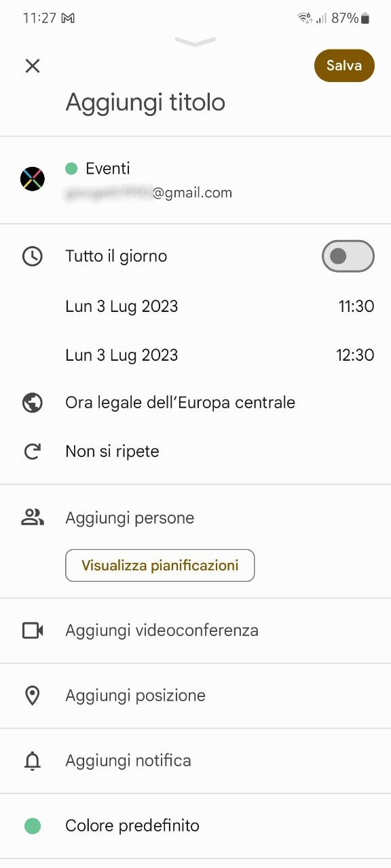
Task: Save the event with Salva button
Action: pos(344,66)
